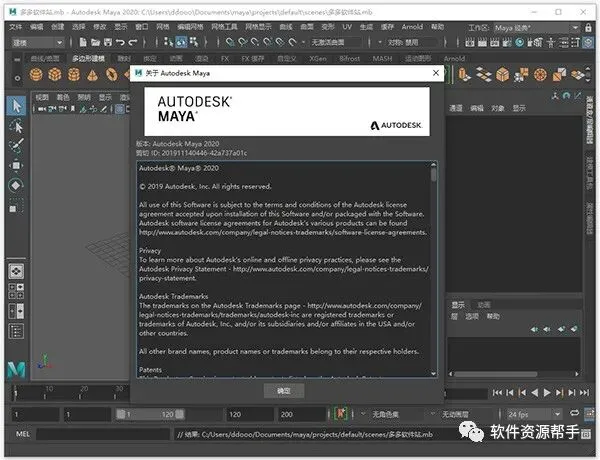The width and height of the screenshot is (600, 460).
Task: Open the workspace Maya dropdown
Action: click(536, 28)
